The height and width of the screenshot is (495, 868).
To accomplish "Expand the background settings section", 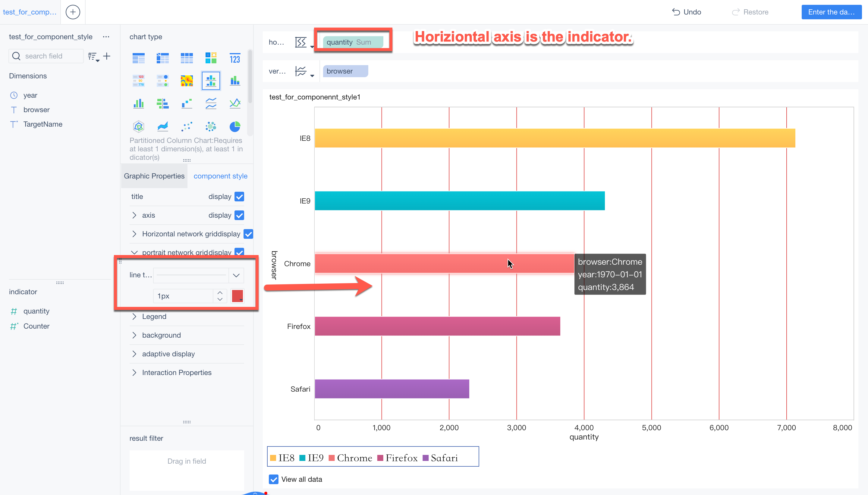I will pos(134,335).
